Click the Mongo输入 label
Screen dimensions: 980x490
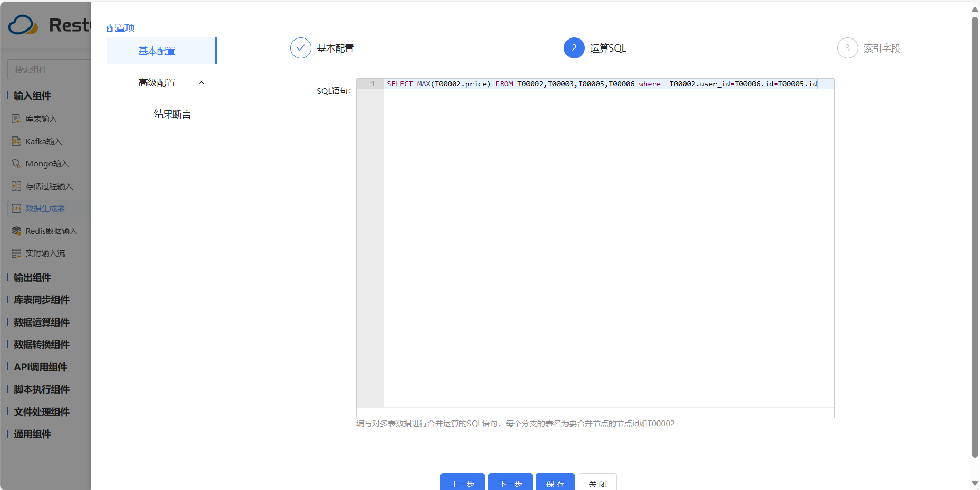[47, 164]
